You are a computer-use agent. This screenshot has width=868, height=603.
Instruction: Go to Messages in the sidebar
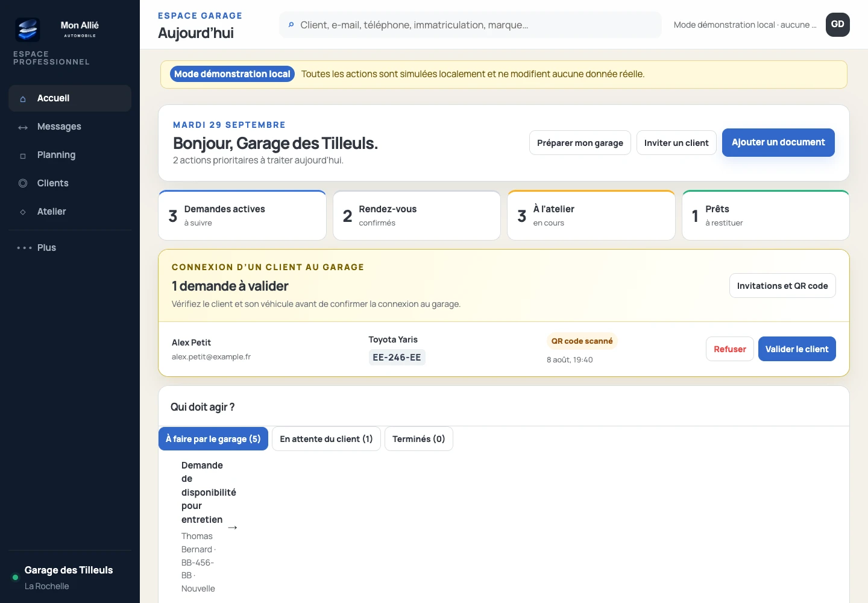click(70, 127)
